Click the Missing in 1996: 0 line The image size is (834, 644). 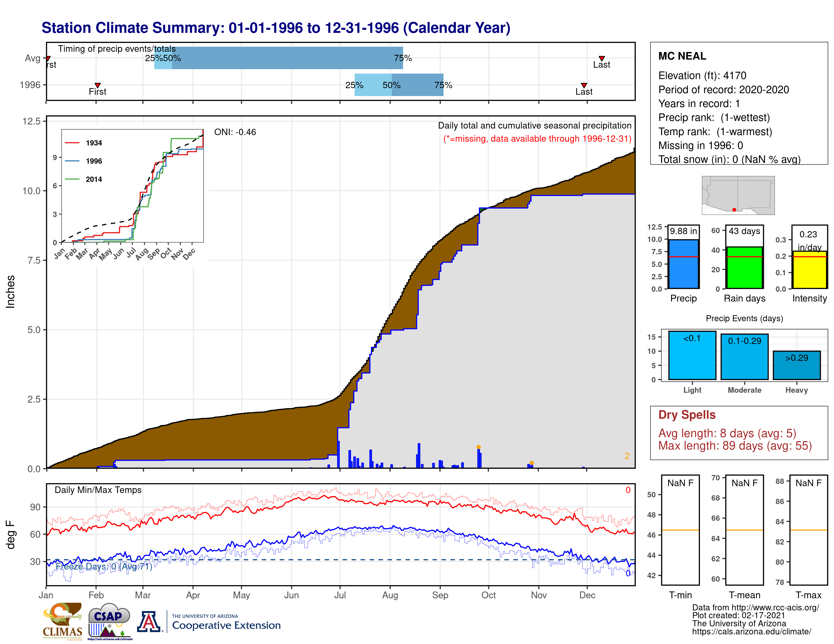[x=701, y=145]
